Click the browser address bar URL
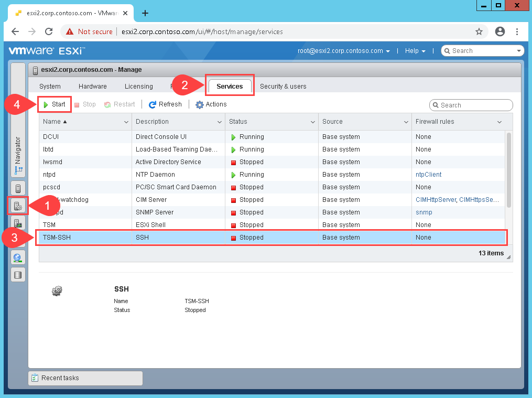Viewport: 532px width, 398px height. coord(202,31)
